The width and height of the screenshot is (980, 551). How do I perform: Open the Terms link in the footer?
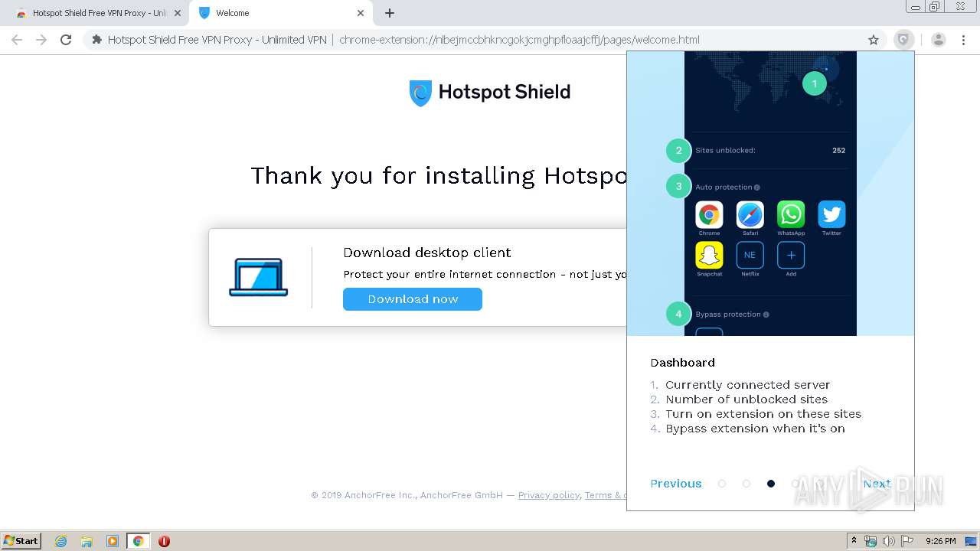[605, 495]
